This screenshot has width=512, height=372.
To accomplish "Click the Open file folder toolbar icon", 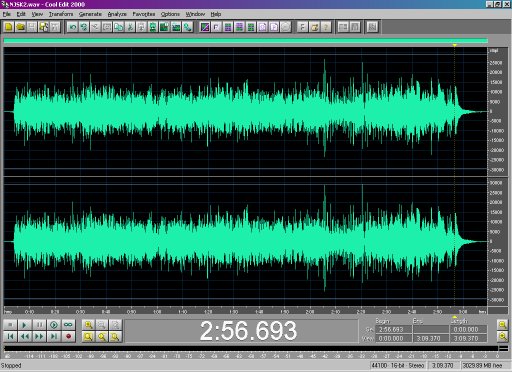I will pos(20,27).
